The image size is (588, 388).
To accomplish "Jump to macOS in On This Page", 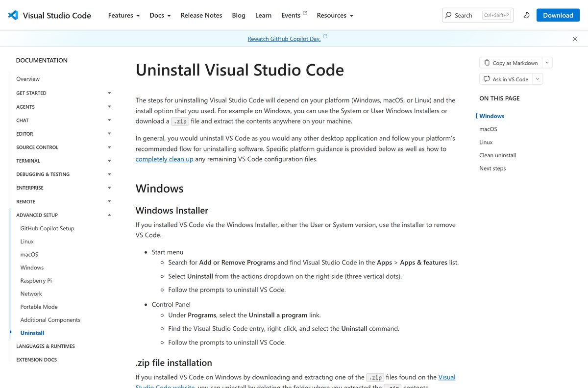I will coord(489,129).
